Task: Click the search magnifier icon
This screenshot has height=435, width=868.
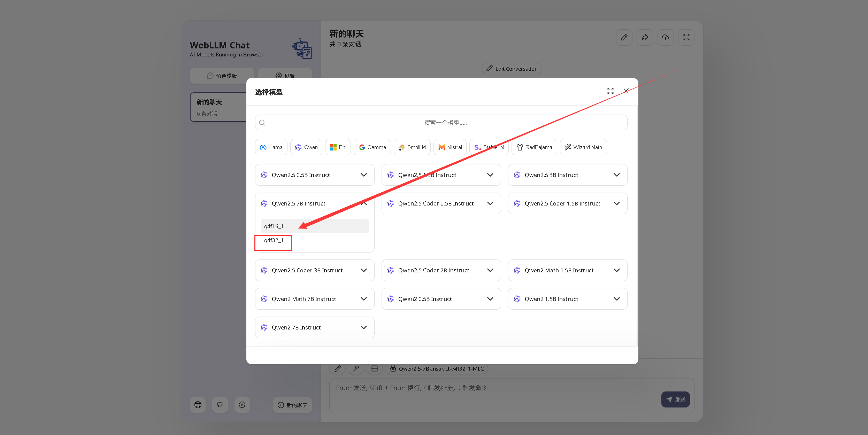Action: tap(262, 123)
